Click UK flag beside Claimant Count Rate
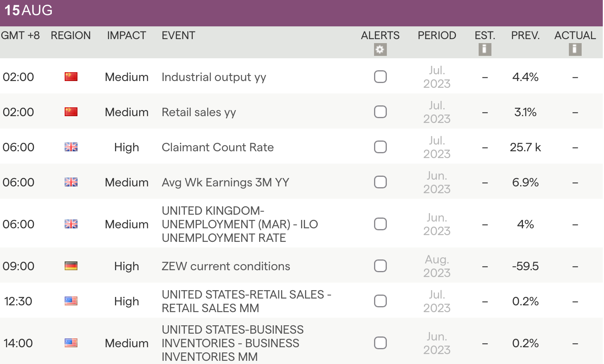This screenshot has width=604, height=364. point(71,147)
